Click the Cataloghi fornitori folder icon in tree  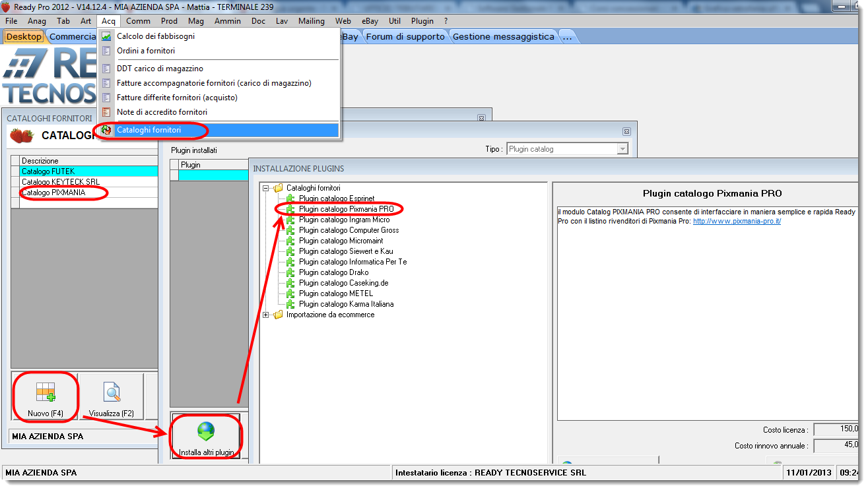(278, 188)
